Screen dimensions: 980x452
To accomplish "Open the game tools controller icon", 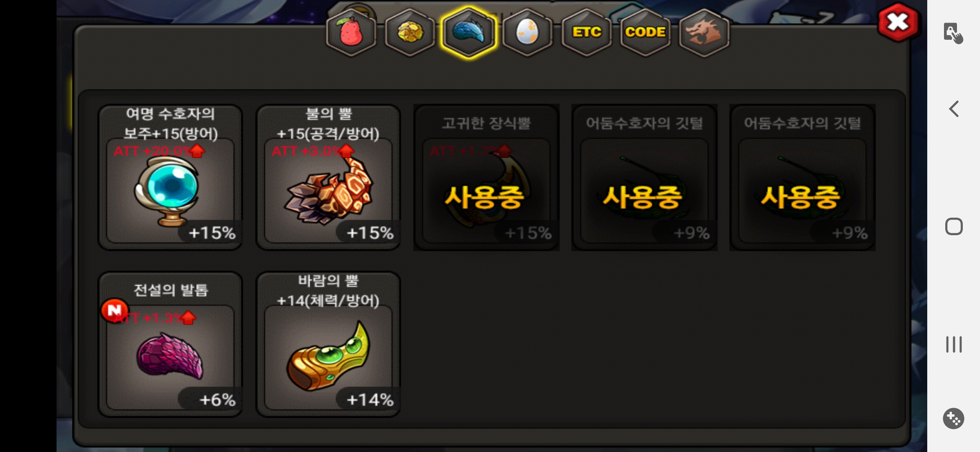I will click(x=954, y=418).
